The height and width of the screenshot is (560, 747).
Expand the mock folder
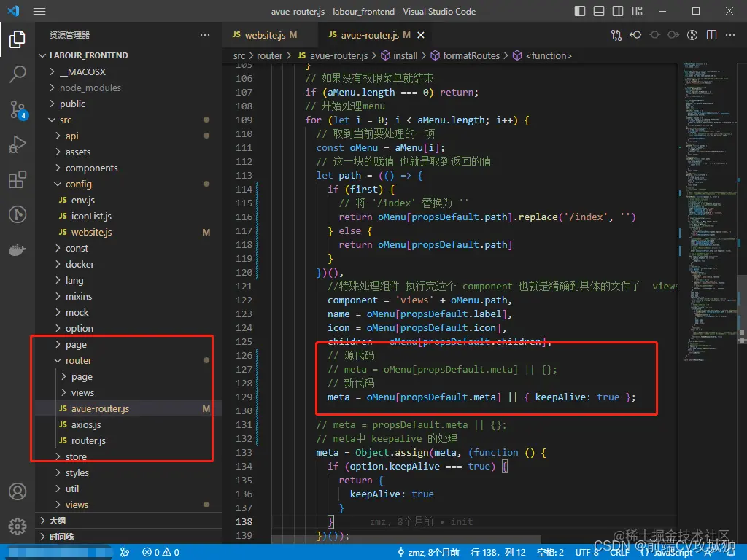coord(128,312)
